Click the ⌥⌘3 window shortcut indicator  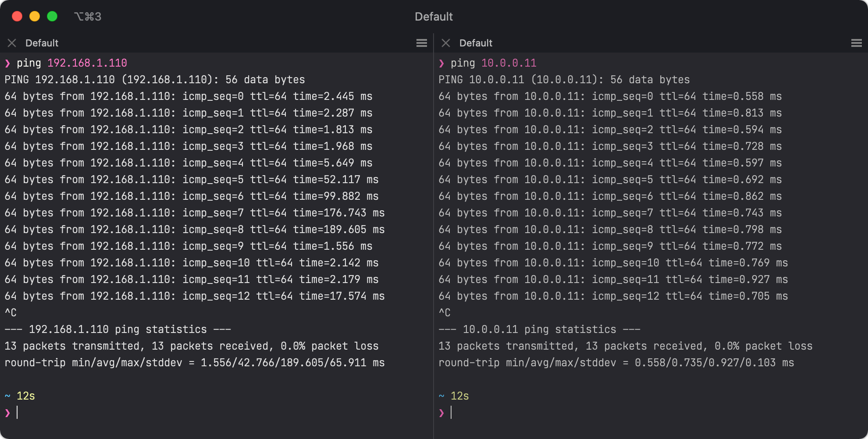[88, 17]
